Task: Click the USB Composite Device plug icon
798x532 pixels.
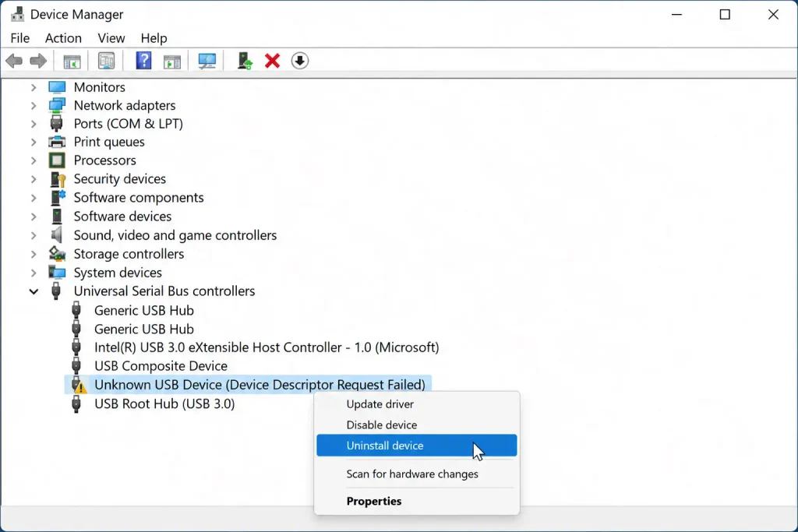Action: [76, 365]
